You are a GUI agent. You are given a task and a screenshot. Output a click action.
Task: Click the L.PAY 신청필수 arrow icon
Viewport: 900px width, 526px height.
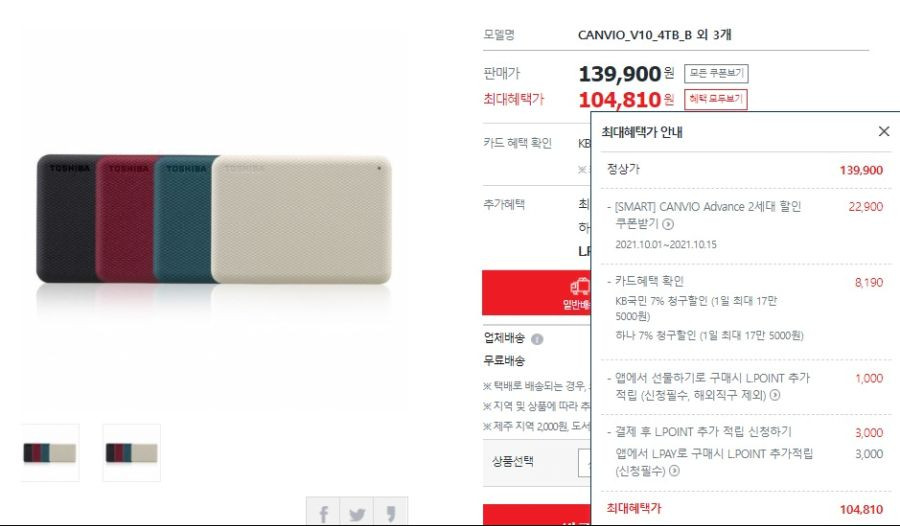[x=674, y=471]
